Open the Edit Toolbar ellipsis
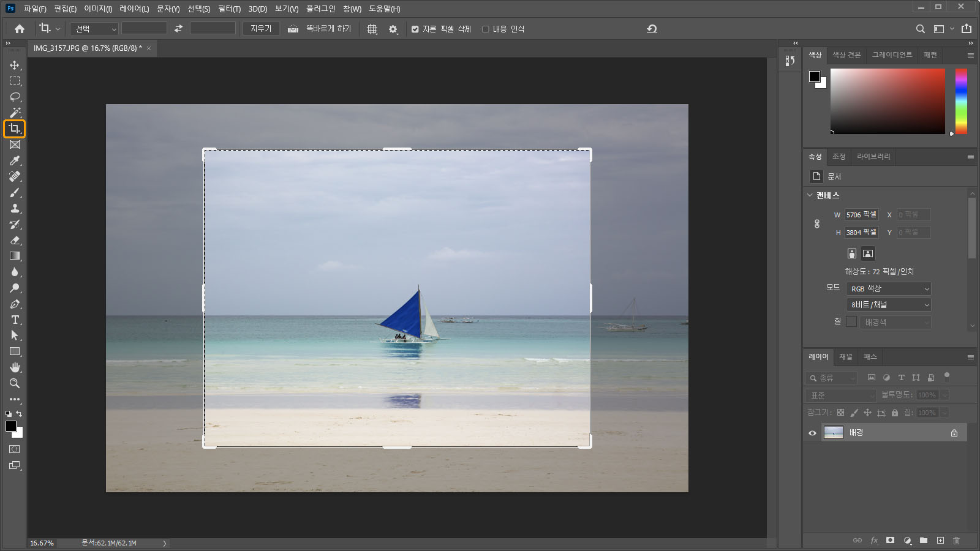This screenshot has height=551, width=980. [15, 399]
